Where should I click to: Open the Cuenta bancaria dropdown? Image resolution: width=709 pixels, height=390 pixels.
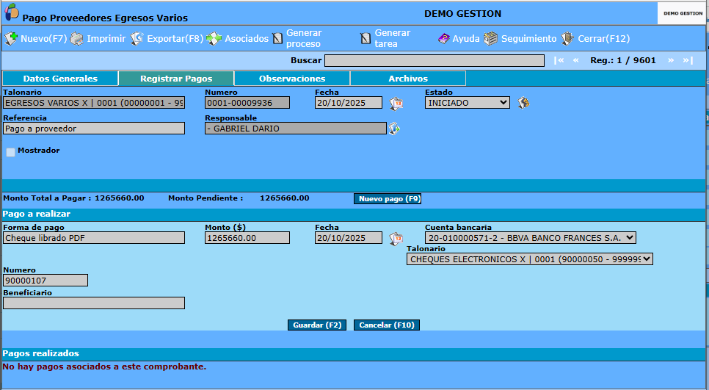pyautogui.click(x=530, y=238)
